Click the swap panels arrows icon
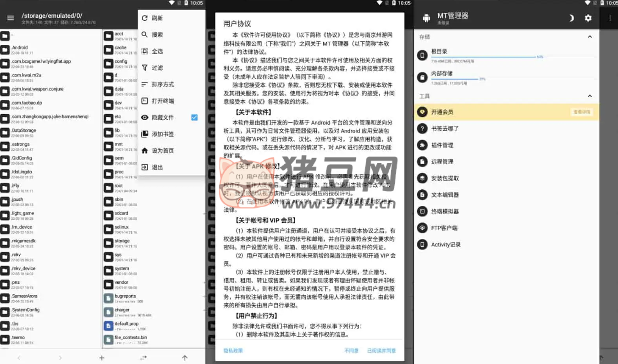This screenshot has height=364, width=618. pos(143,358)
